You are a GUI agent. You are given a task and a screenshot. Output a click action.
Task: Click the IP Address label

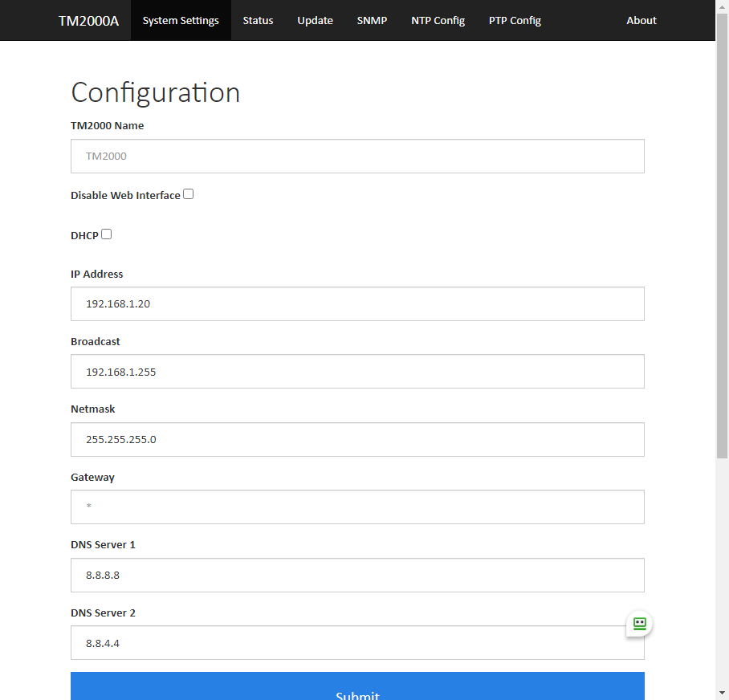tap(96, 275)
